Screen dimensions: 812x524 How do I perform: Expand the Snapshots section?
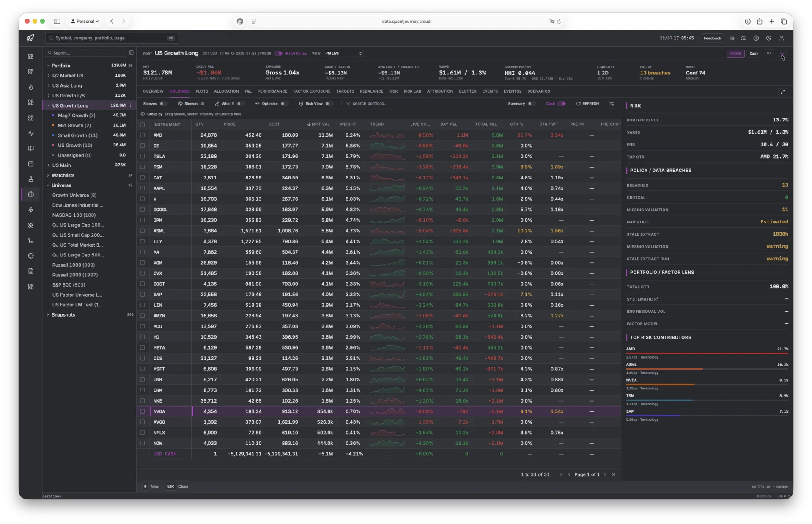[48, 315]
